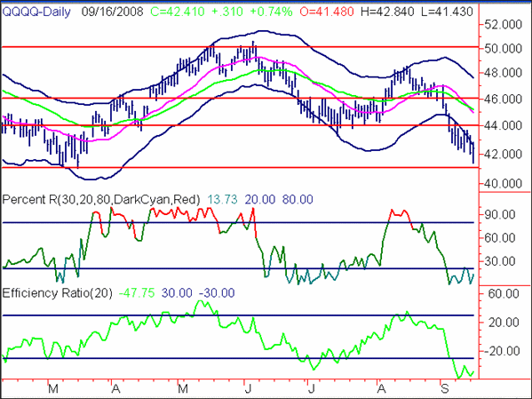Click the first J time axis marker

coord(249,388)
